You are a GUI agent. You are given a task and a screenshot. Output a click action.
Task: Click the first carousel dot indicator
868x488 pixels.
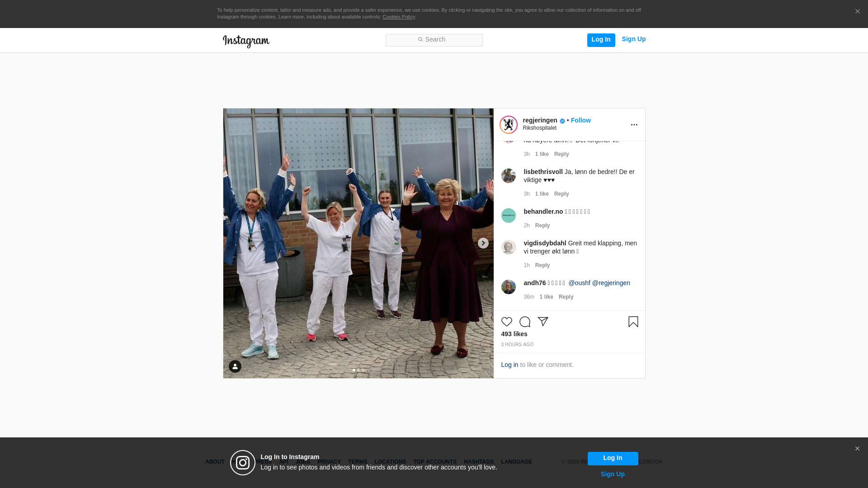(354, 370)
